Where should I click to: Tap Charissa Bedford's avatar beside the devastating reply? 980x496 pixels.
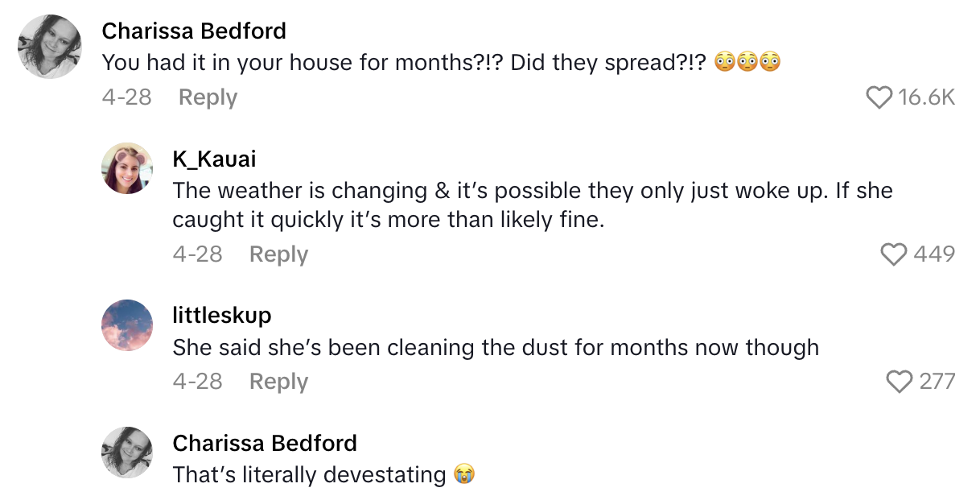(127, 453)
